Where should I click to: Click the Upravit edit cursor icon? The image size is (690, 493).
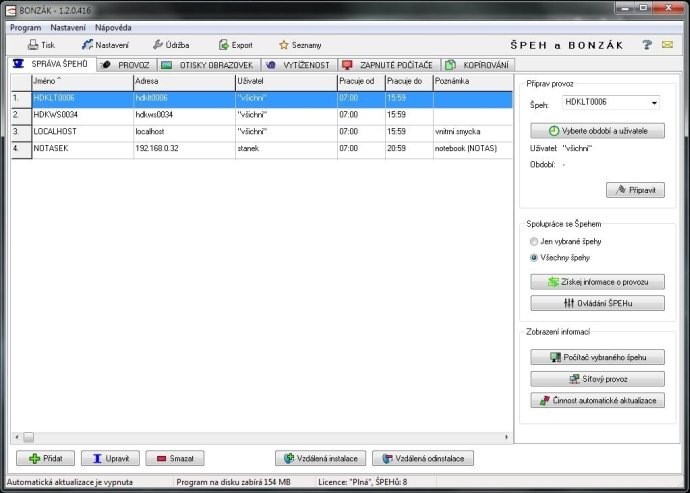pyautogui.click(x=97, y=458)
